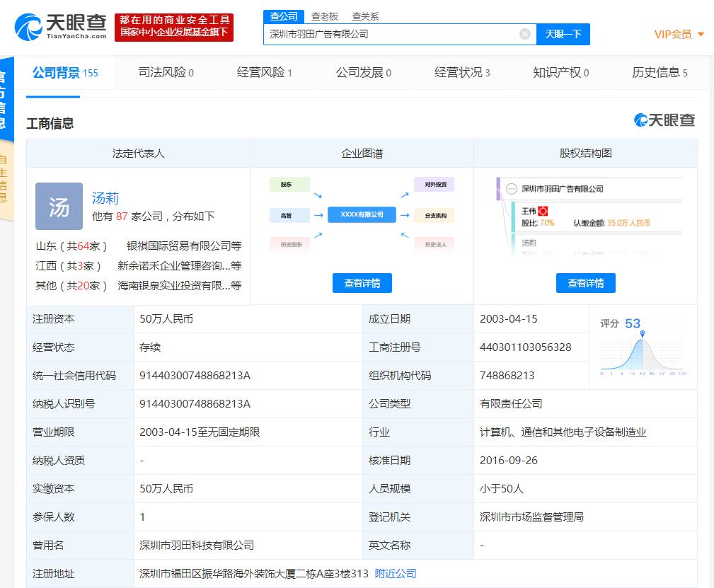Click the red badge icon next to 王伟
714x588 pixels.
coord(543,211)
